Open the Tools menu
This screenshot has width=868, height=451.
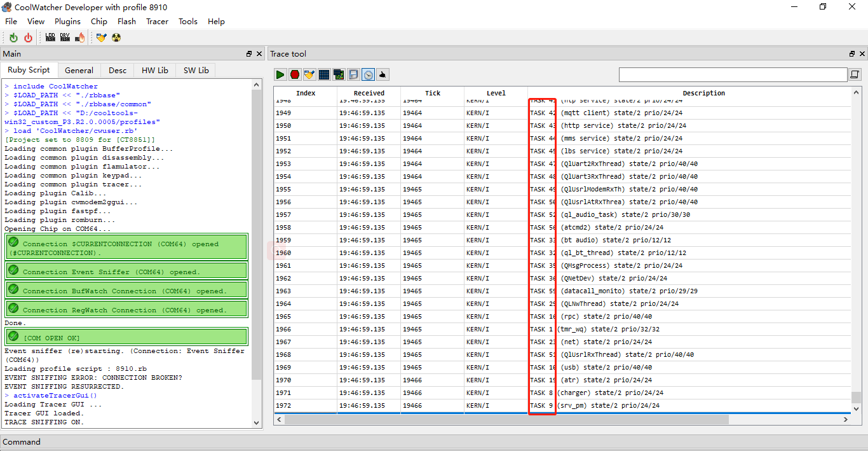click(x=188, y=22)
